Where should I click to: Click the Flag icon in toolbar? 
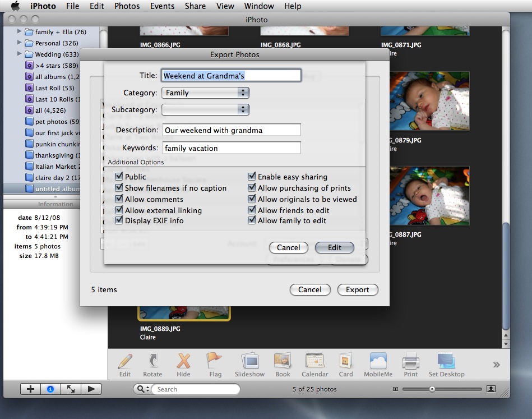215,361
